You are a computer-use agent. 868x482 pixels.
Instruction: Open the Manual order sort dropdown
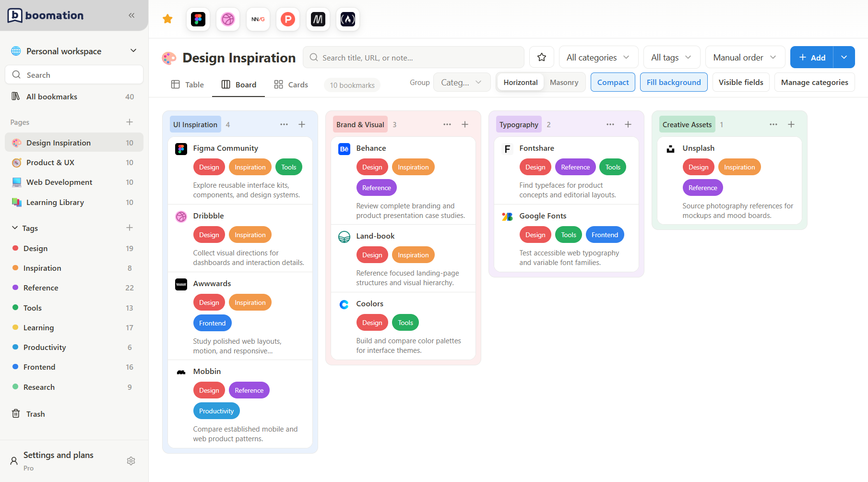click(745, 57)
